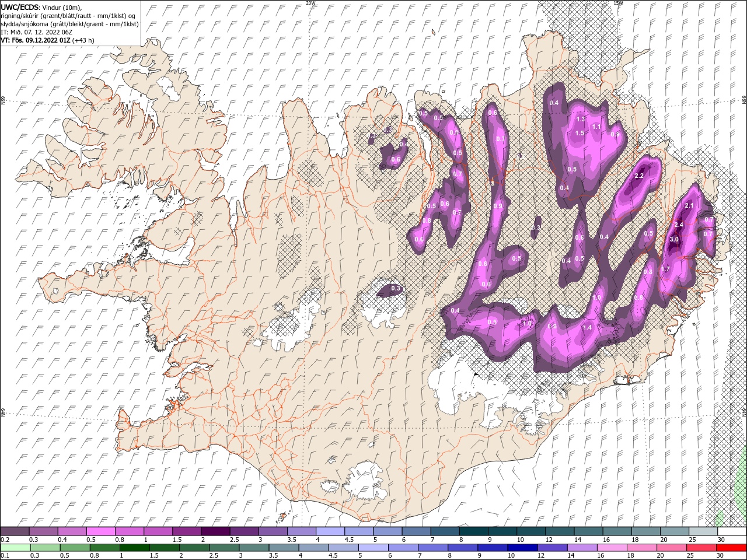Click the 2.1 snowfall value on the map
Image resolution: width=747 pixels, height=560 pixels.
point(689,205)
